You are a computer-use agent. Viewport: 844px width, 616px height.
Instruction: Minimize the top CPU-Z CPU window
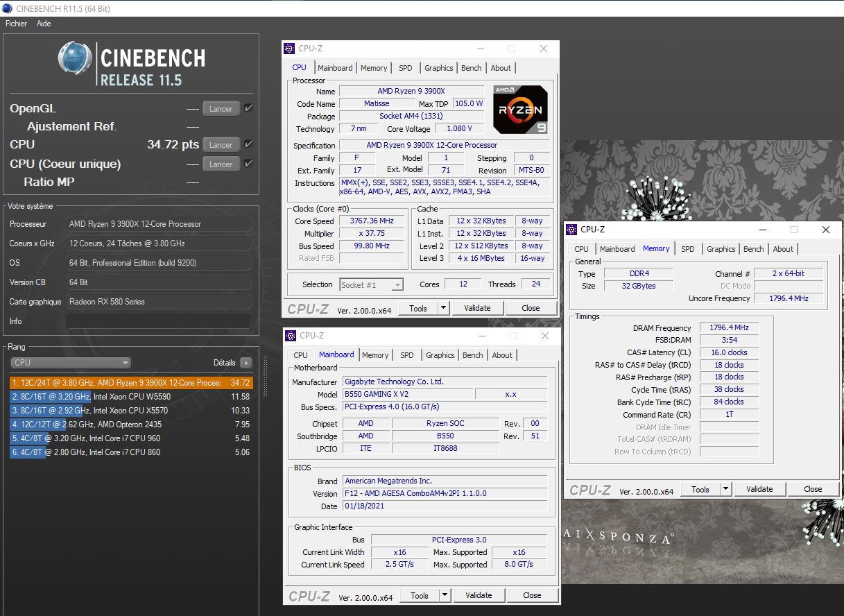[x=481, y=49]
